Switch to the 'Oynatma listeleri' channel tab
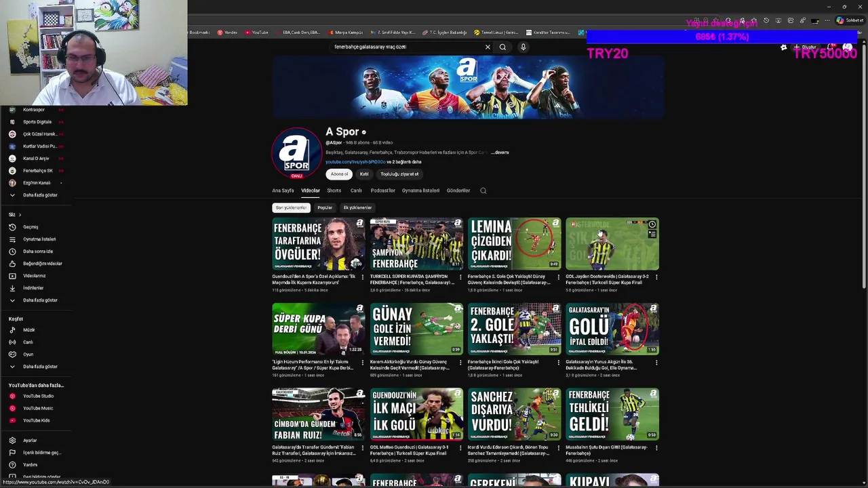Screen dimensions: 868x488 click(x=420, y=190)
